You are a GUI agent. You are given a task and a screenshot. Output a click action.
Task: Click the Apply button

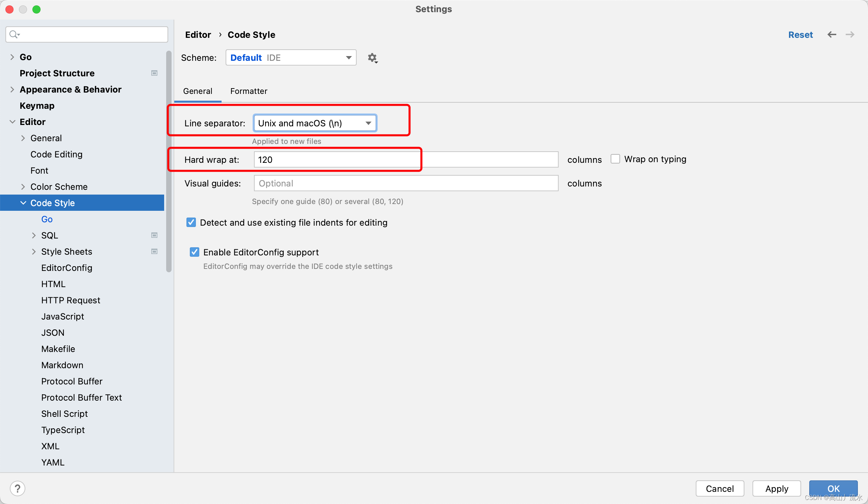776,488
